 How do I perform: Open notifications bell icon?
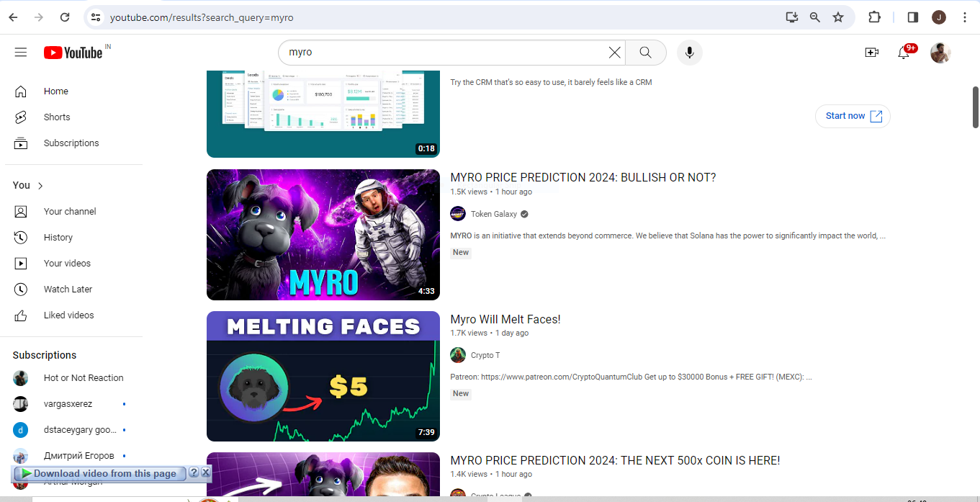pos(904,53)
